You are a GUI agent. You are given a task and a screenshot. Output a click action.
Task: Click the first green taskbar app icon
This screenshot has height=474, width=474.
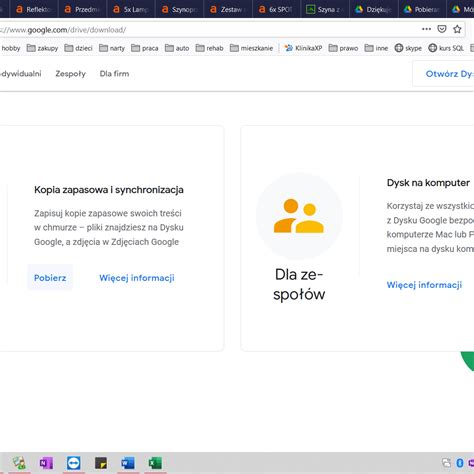click(x=19, y=463)
